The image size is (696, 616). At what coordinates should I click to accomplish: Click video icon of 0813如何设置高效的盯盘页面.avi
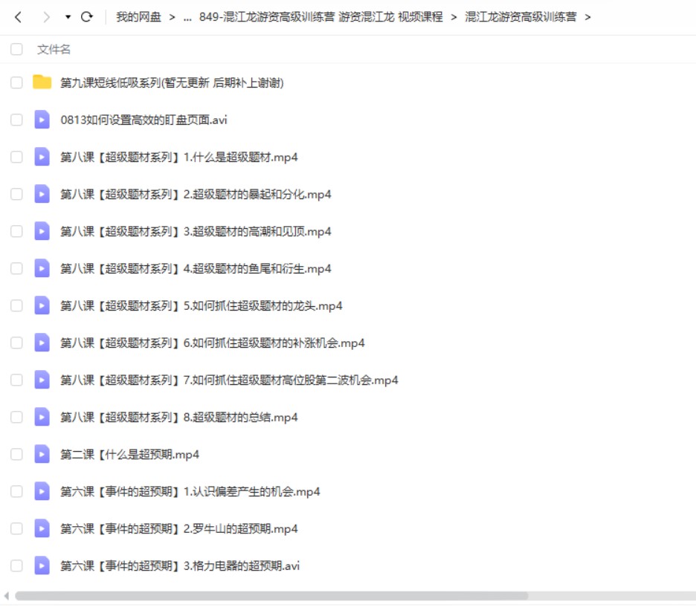pyautogui.click(x=42, y=120)
